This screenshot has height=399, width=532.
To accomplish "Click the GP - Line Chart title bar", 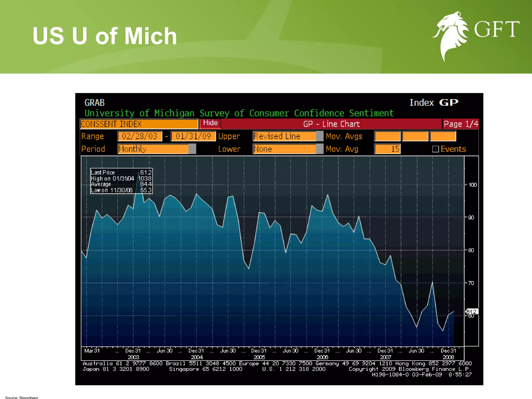I will coord(331,124).
